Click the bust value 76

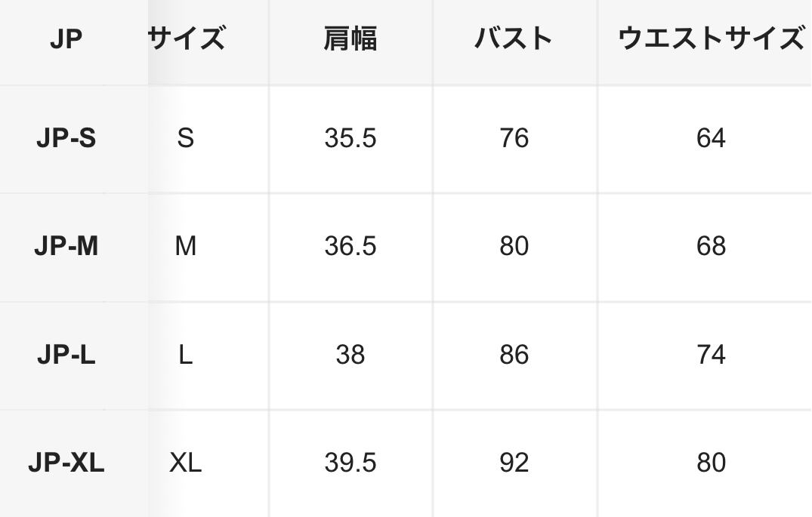[514, 138]
